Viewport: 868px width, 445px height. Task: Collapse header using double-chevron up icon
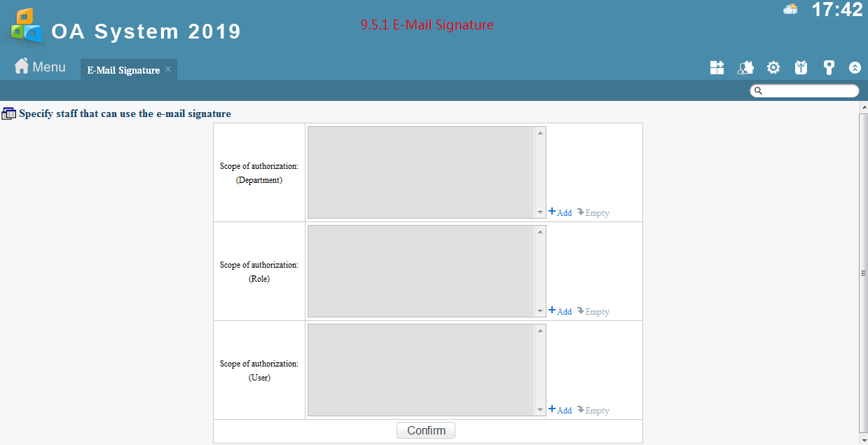tap(855, 68)
